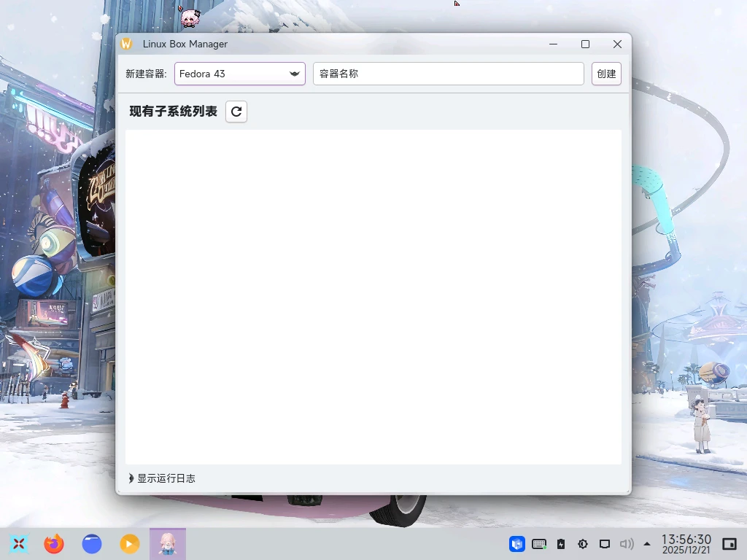Close the Linux Box Manager window
The image size is (747, 560).
(x=617, y=44)
